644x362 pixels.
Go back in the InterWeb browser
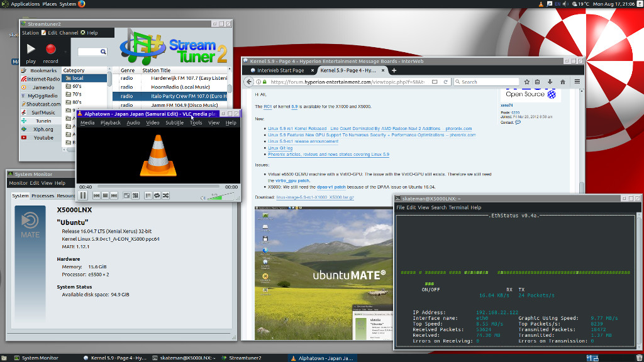[249, 82]
